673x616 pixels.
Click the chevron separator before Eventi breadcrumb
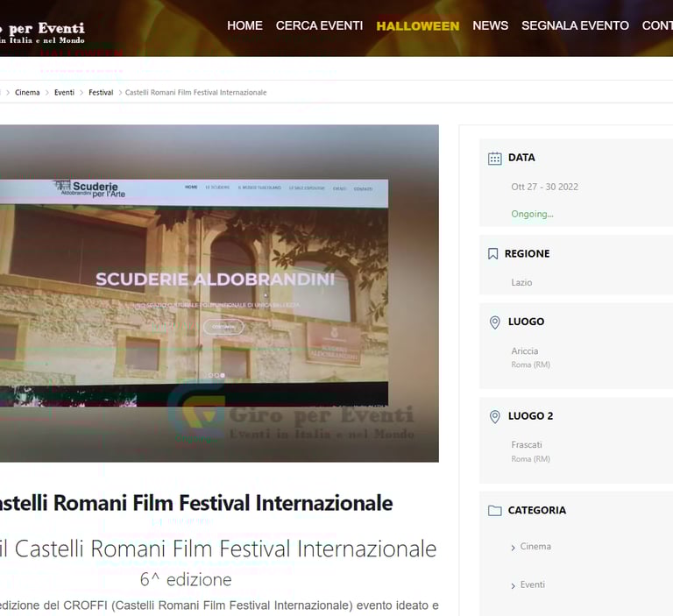[46, 93]
